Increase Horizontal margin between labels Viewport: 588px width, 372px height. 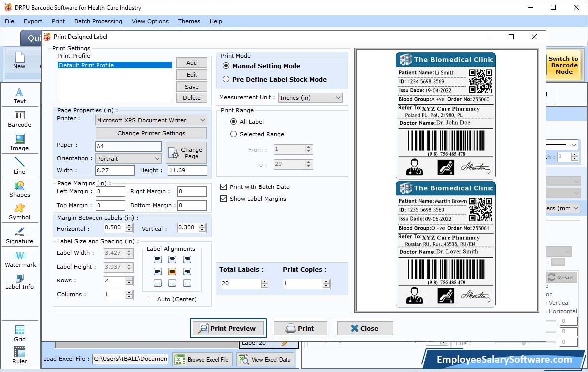(x=129, y=225)
